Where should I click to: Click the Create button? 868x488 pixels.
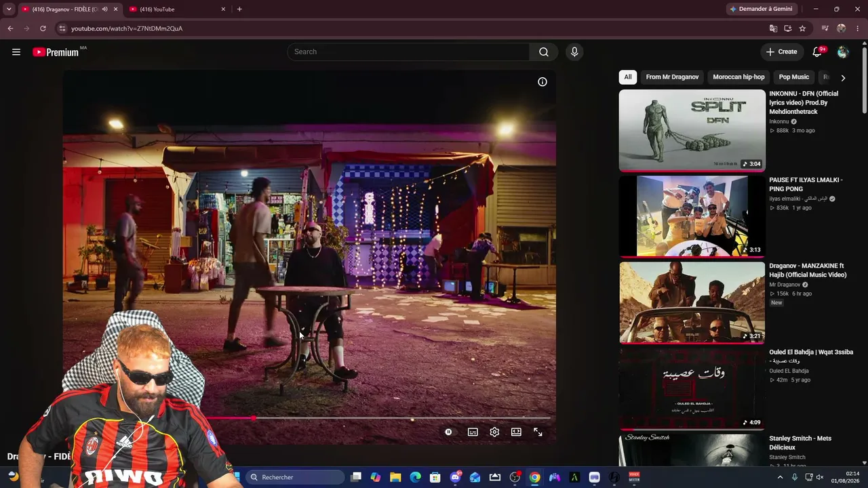(x=781, y=52)
